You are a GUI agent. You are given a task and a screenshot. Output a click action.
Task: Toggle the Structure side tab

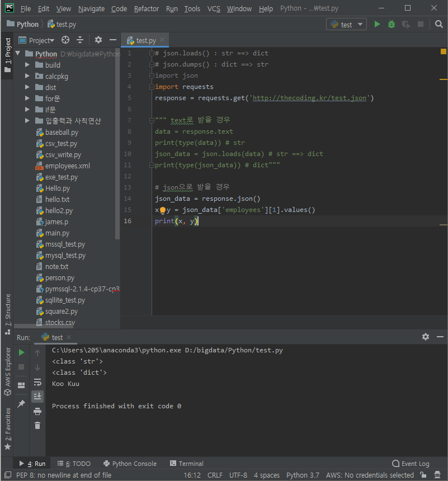(7, 314)
